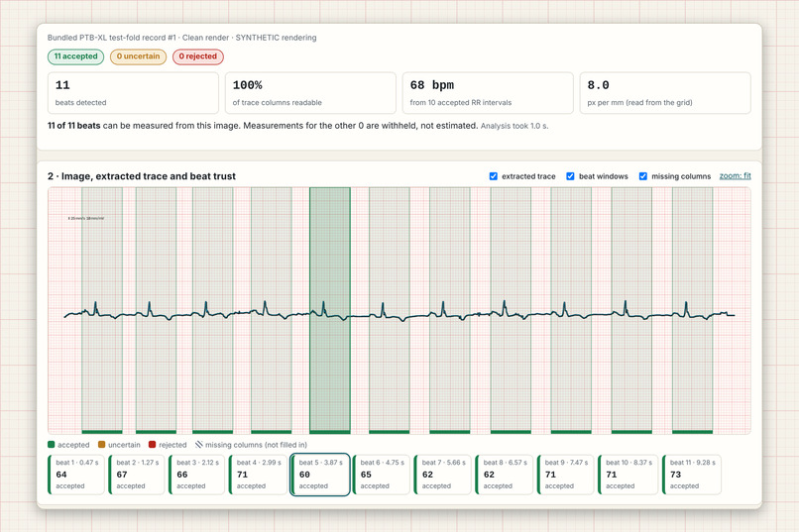Click the first beat window on the trace
Image resolution: width=799 pixels, height=532 pixels.
(x=102, y=310)
